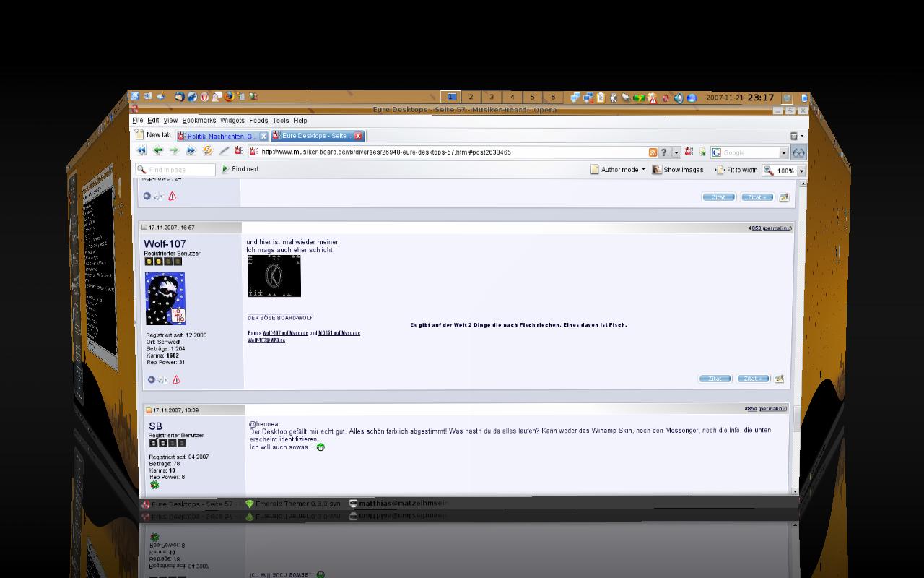Go back with the green back arrow

click(158, 151)
